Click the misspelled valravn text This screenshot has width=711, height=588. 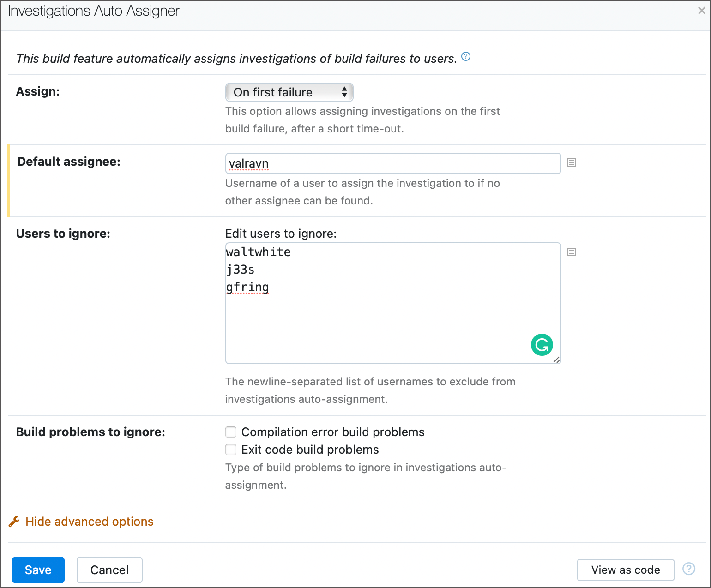[x=248, y=163]
